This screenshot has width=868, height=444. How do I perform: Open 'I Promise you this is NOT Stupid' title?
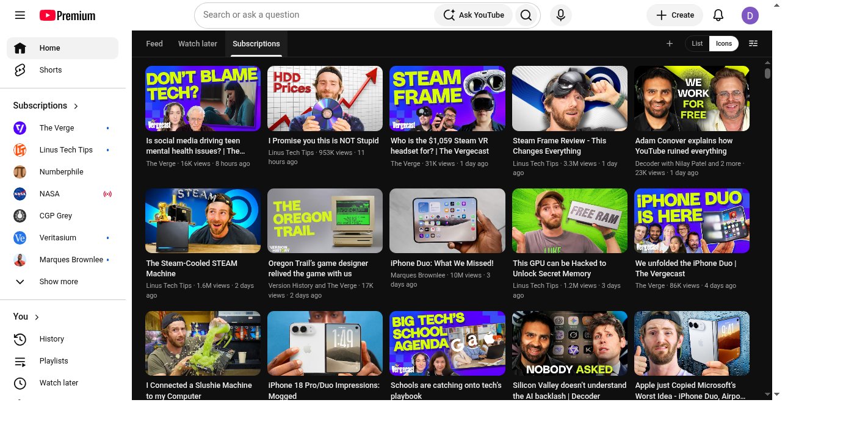coord(324,141)
